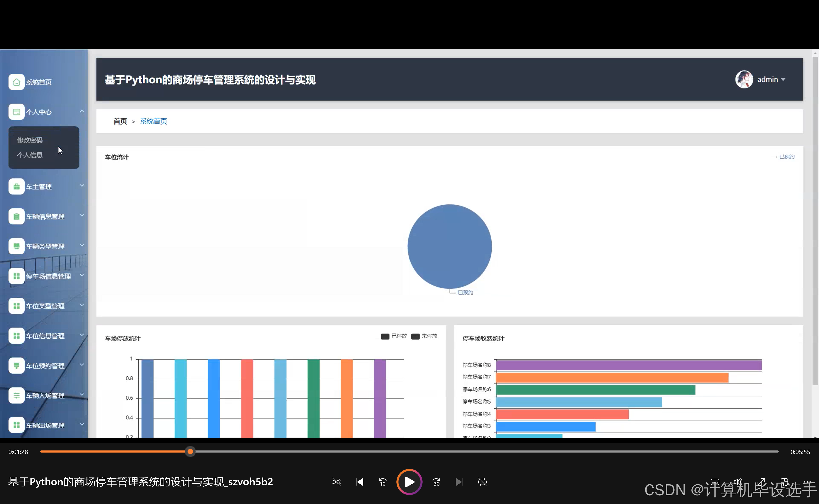819x504 pixels.
Task: Click the video progress slider thumb
Action: coord(190,452)
